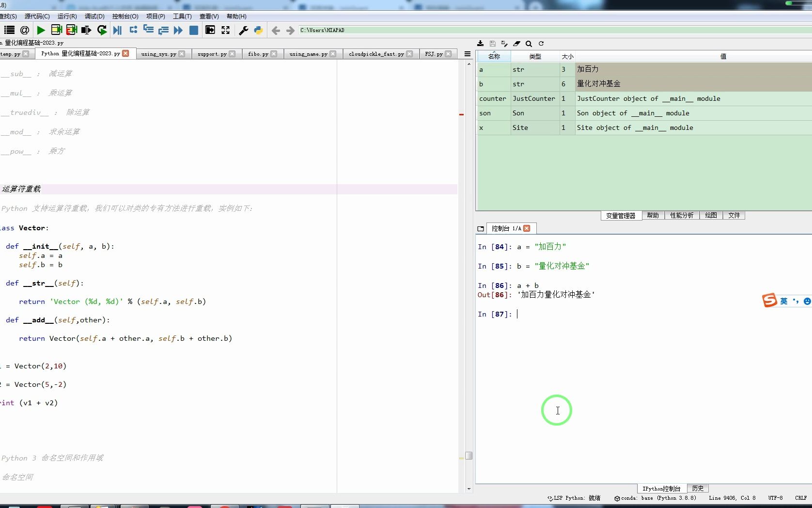Open PYTHONPATH manager python icon
The height and width of the screenshot is (508, 812).
(x=258, y=30)
